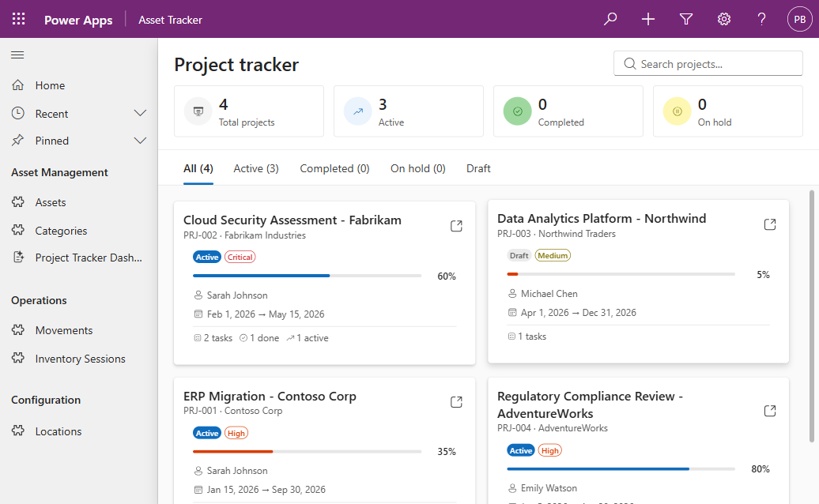Screen dimensions: 819x504
Task: Click 'PRJ-001 · Contoso Corp' subtitle
Action: tap(233, 411)
